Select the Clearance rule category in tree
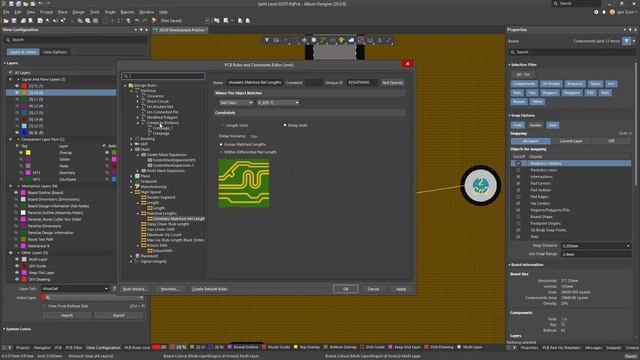Viewport: 640px width, 360px height. click(x=155, y=96)
